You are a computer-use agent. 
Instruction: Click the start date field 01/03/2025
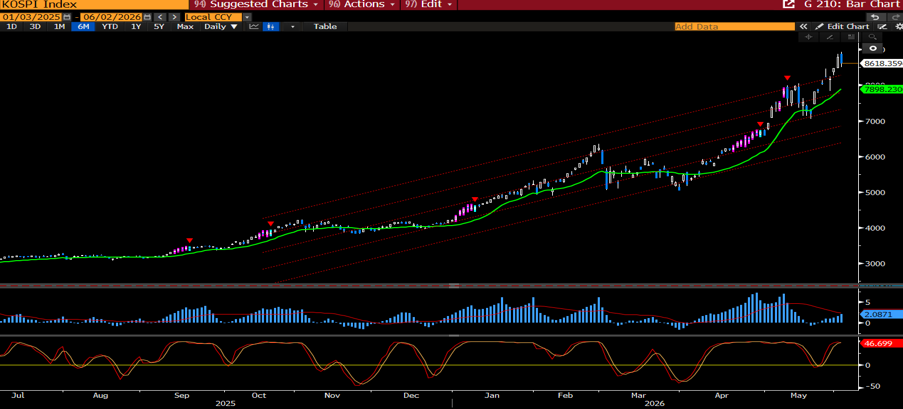pyautogui.click(x=32, y=17)
